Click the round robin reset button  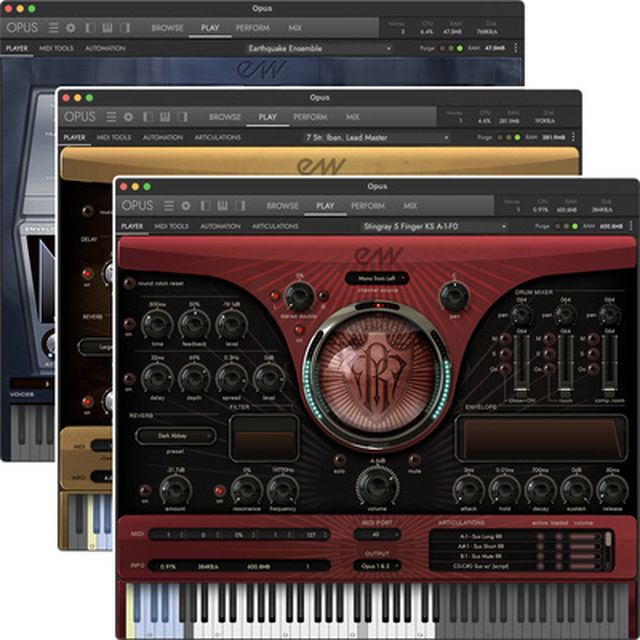pyautogui.click(x=129, y=283)
